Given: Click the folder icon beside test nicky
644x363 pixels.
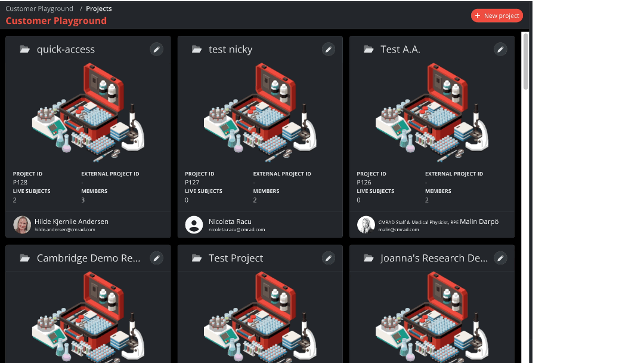Looking at the screenshot, I should click(x=197, y=50).
